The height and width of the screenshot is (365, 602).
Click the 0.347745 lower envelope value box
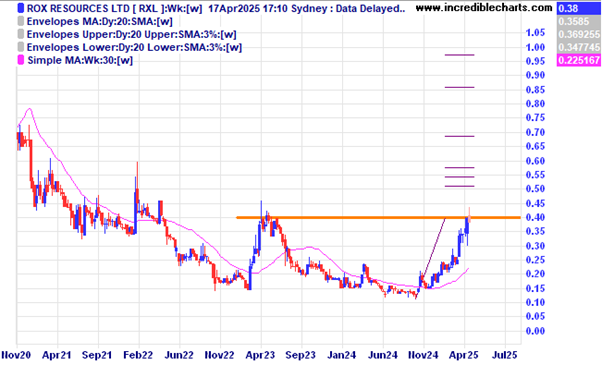(579, 47)
